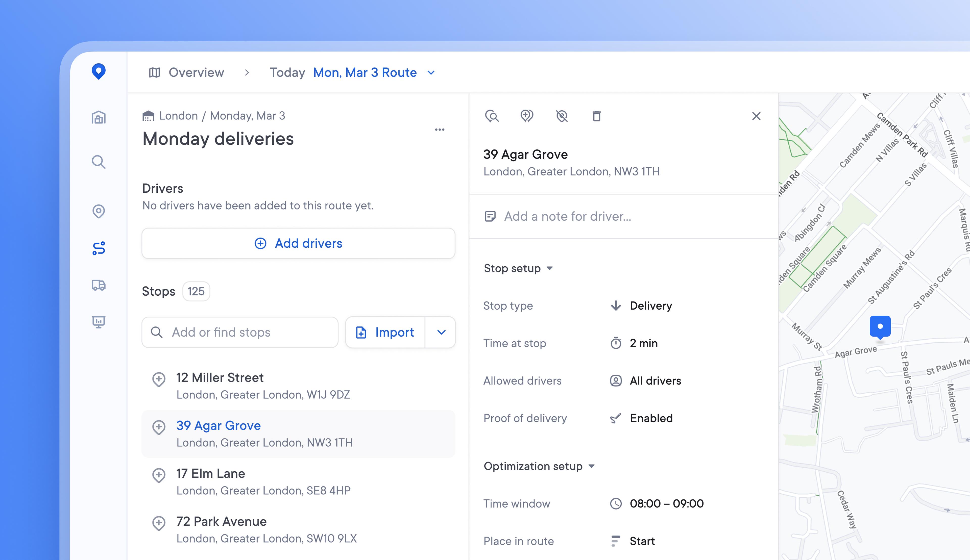The width and height of the screenshot is (970, 560).
Task: Open the Import options dropdown arrow
Action: pyautogui.click(x=441, y=332)
